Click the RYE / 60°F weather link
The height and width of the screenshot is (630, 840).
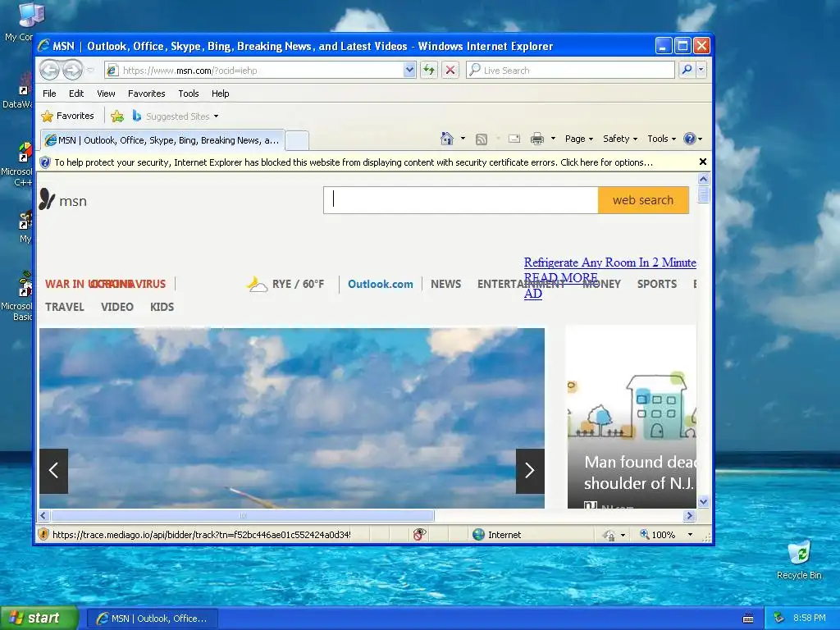click(298, 284)
